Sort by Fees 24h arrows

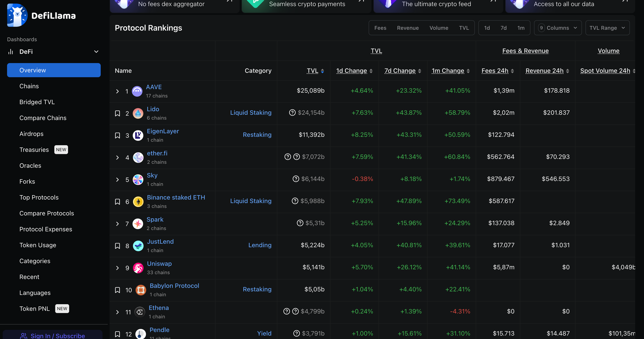coord(512,71)
